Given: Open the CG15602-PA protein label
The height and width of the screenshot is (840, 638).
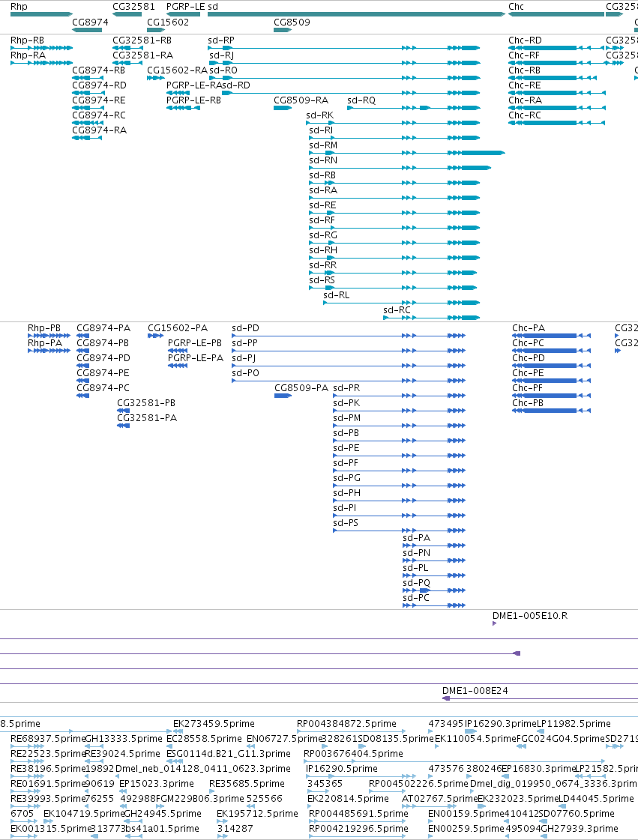Looking at the screenshot, I should coord(178,328).
